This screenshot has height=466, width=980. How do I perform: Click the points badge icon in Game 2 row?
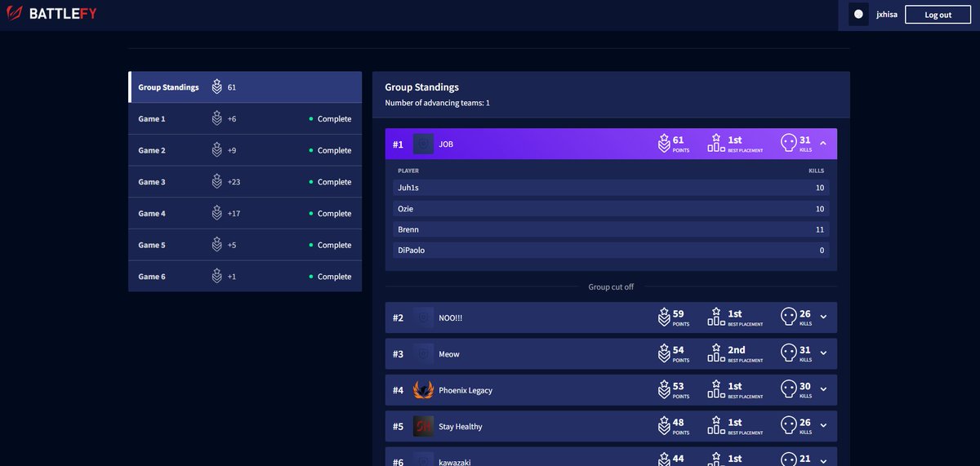pos(216,150)
